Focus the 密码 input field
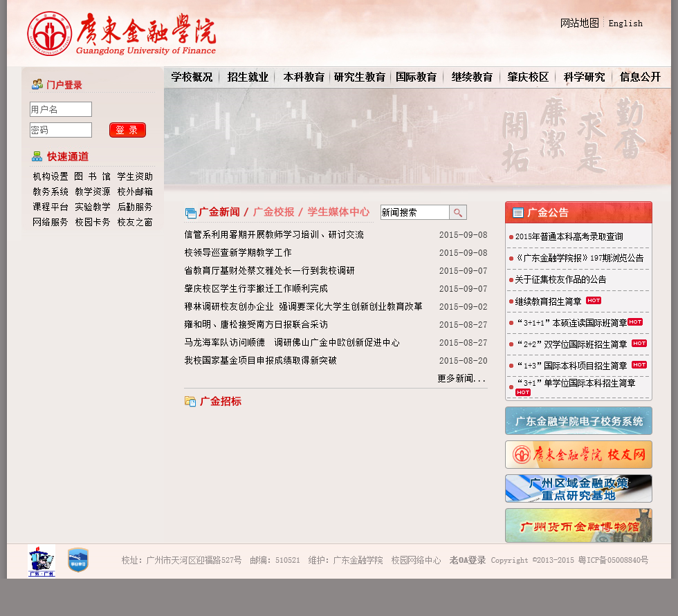 61,130
